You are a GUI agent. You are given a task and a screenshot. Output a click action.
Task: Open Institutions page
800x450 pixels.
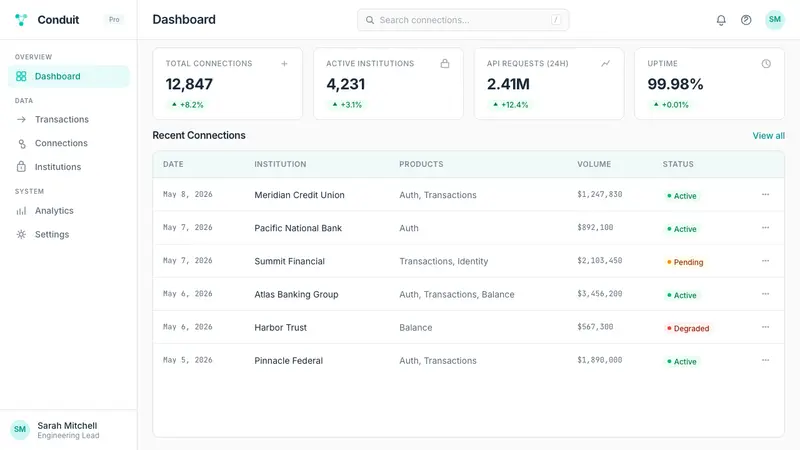[x=69, y=167]
